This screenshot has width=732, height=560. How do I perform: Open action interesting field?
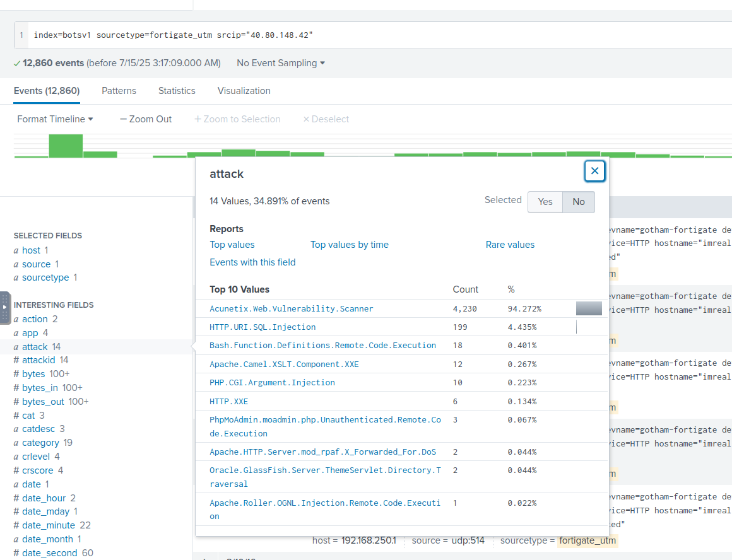[35, 318]
